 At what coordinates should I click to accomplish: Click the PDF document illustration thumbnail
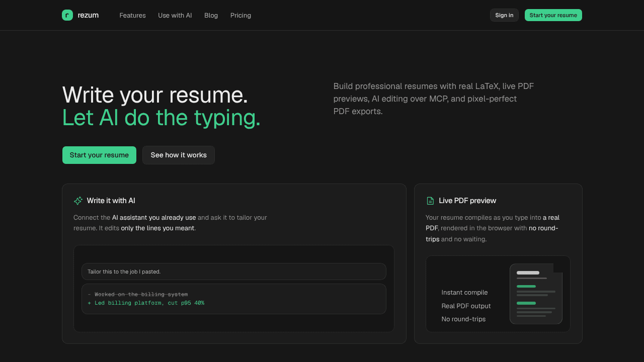[536, 294]
